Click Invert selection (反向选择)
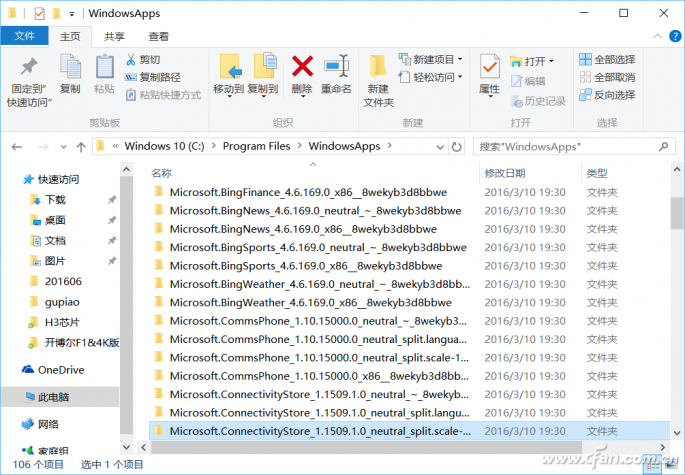 click(x=607, y=95)
